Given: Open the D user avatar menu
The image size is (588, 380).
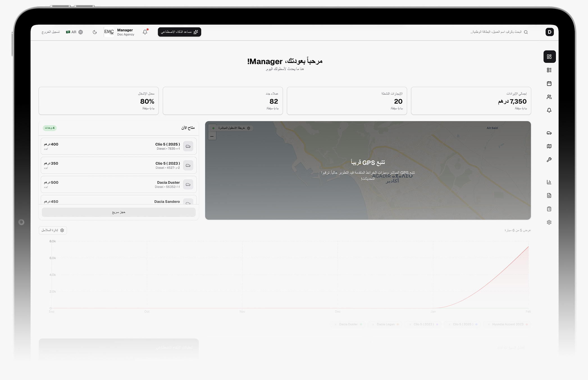Looking at the screenshot, I should (549, 32).
